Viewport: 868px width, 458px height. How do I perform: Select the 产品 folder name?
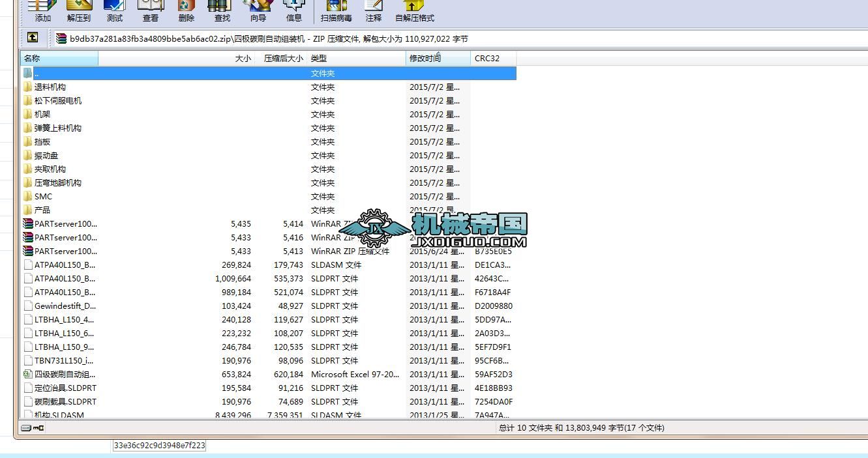point(42,210)
